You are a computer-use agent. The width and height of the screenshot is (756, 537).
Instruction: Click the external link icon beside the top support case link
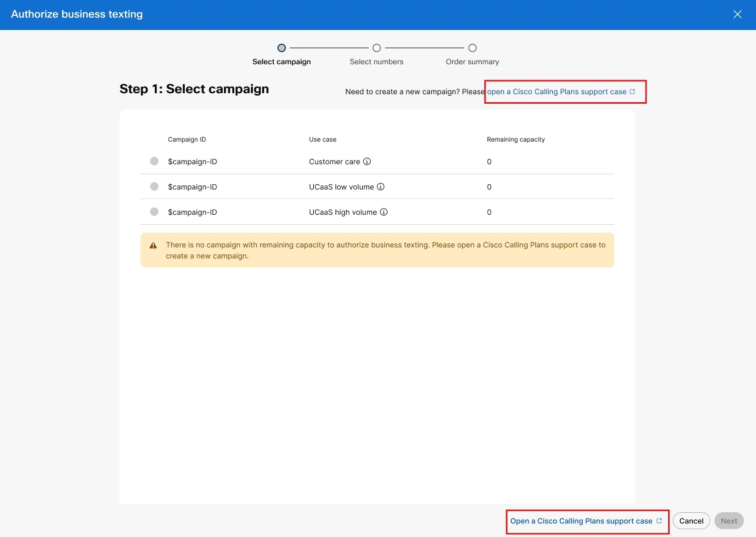(632, 91)
